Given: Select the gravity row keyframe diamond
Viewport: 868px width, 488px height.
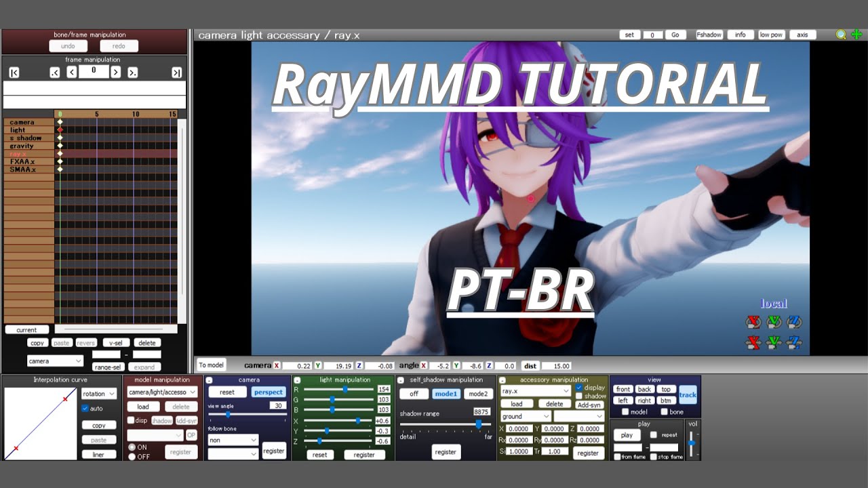Looking at the screenshot, I should coord(60,146).
